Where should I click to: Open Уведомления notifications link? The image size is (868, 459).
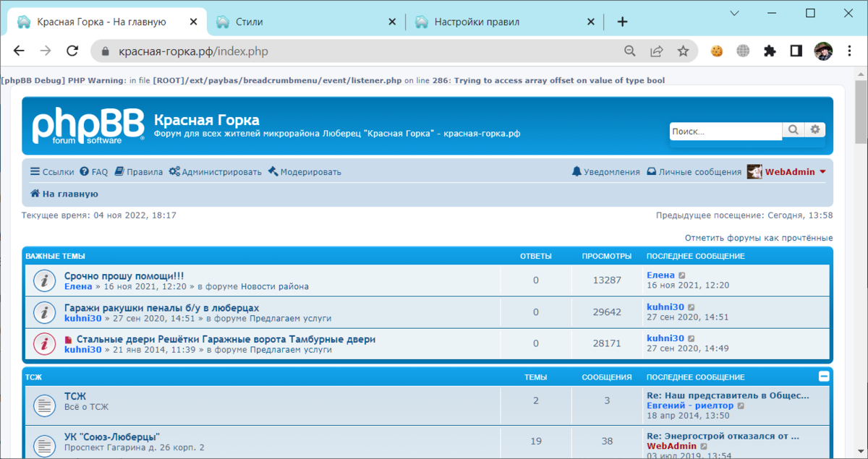point(605,172)
